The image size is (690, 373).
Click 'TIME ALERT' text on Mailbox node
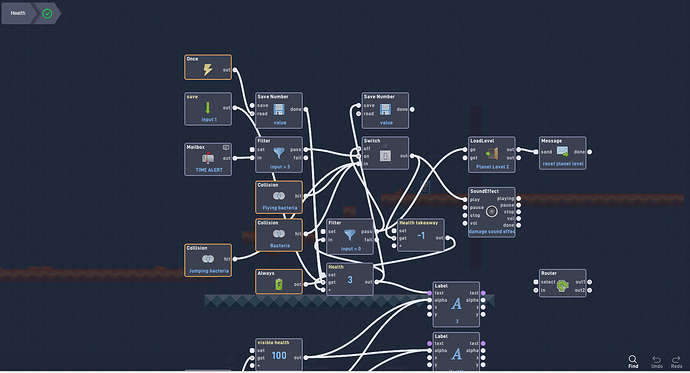pos(209,170)
